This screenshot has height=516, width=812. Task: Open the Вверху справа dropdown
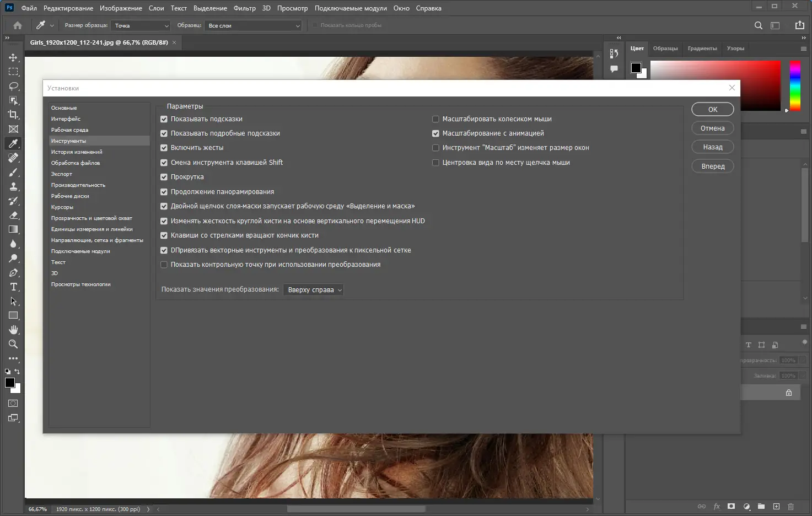tap(313, 290)
